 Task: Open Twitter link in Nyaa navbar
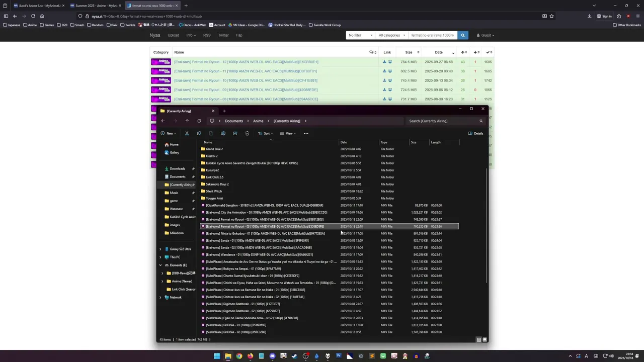coord(223,35)
